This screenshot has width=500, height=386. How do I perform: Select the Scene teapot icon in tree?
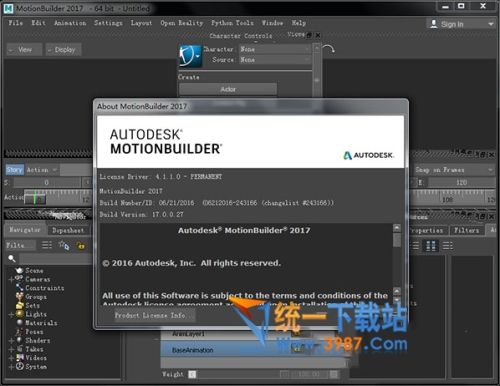click(19, 270)
